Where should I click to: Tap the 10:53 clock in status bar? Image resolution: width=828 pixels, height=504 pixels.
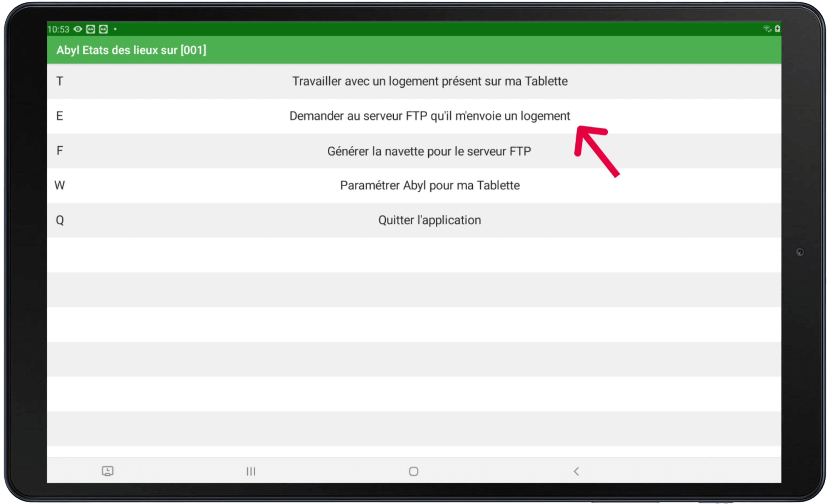point(58,29)
